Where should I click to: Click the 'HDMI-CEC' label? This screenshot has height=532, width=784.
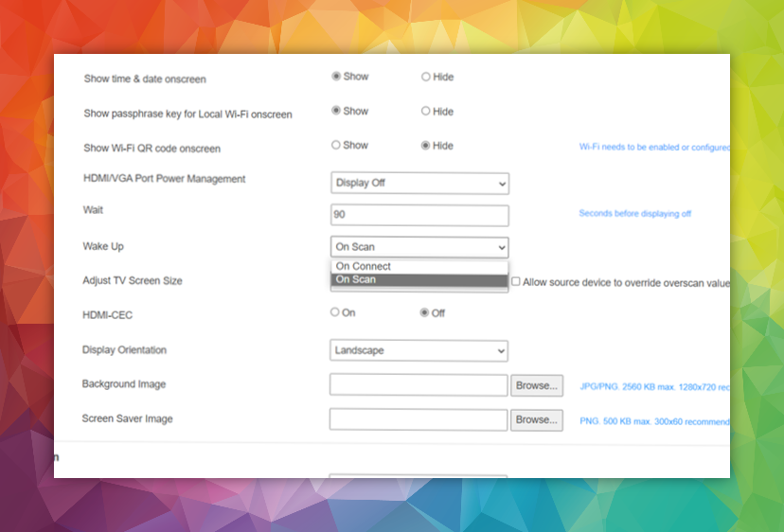pos(108,315)
